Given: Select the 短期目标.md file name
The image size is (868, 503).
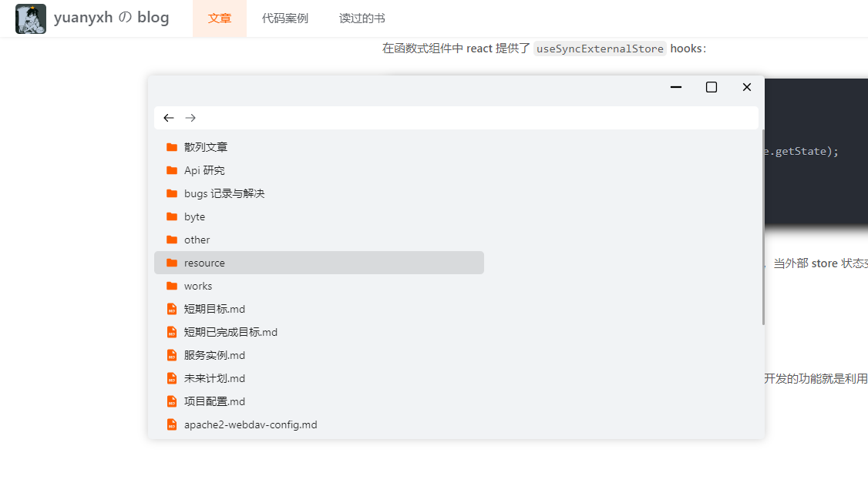Looking at the screenshot, I should tap(215, 310).
